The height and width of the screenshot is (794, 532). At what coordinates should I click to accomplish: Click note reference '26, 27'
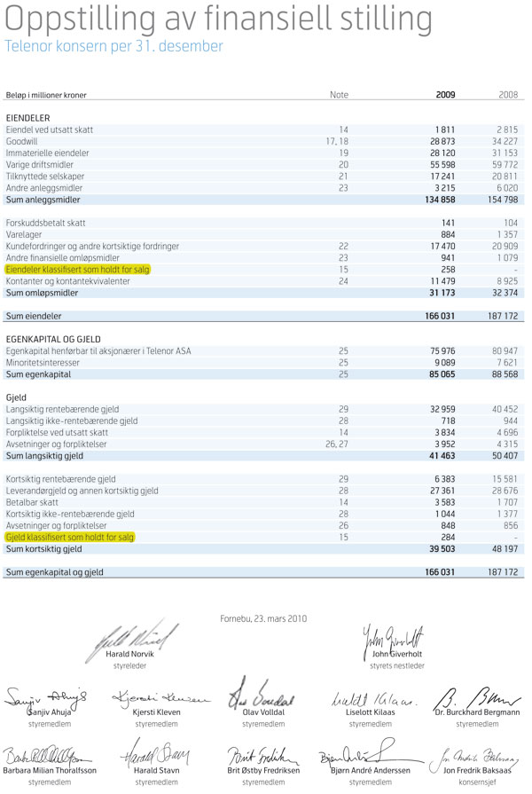tap(337, 444)
